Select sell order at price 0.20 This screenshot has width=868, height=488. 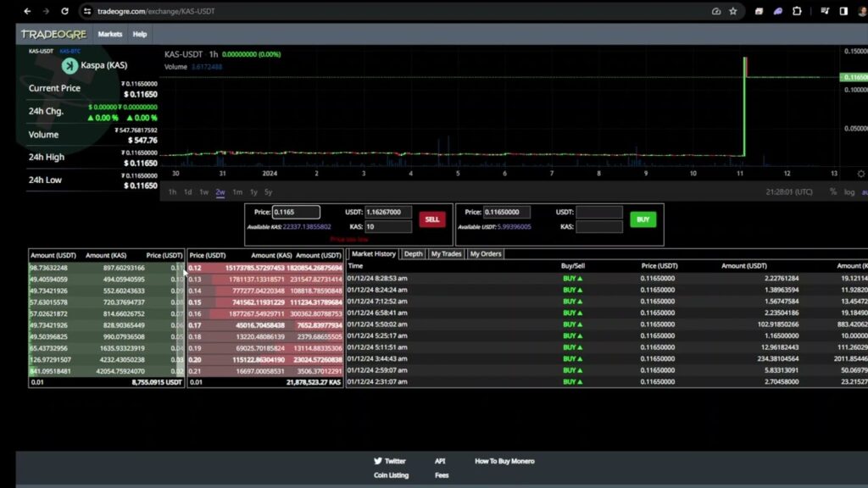tap(265, 359)
